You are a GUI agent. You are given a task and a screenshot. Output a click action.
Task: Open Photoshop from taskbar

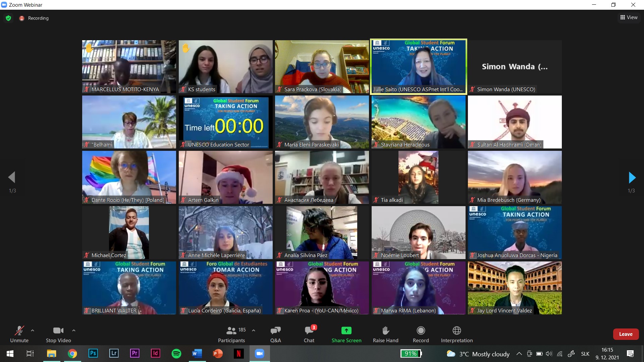pos(93,354)
